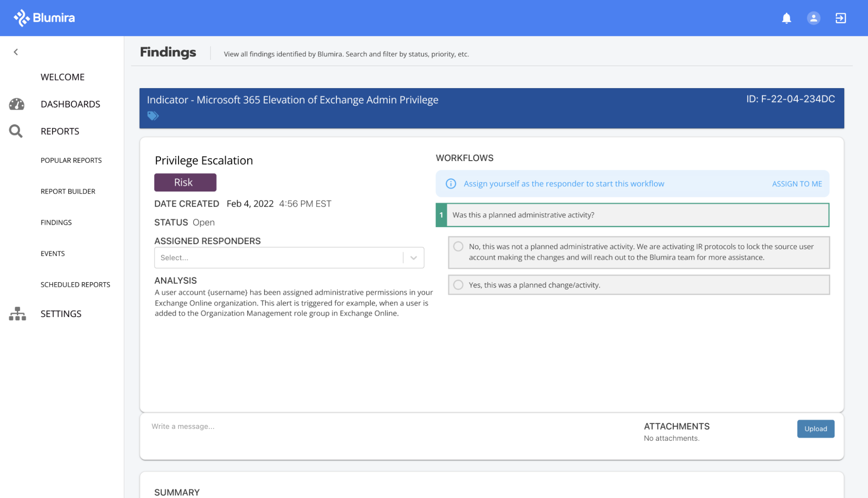This screenshot has width=868, height=498.
Task: Click the 'Privilege Escalation' heading
Action: (204, 160)
